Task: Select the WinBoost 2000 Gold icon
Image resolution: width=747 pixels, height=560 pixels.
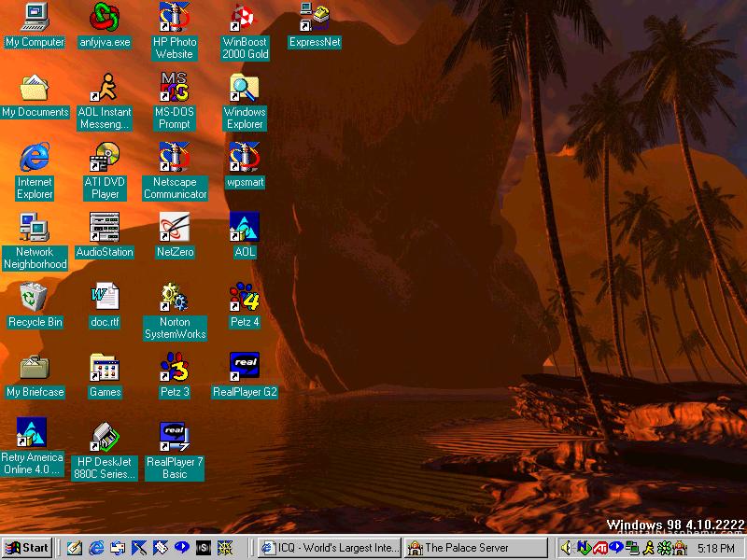Action: (245, 17)
